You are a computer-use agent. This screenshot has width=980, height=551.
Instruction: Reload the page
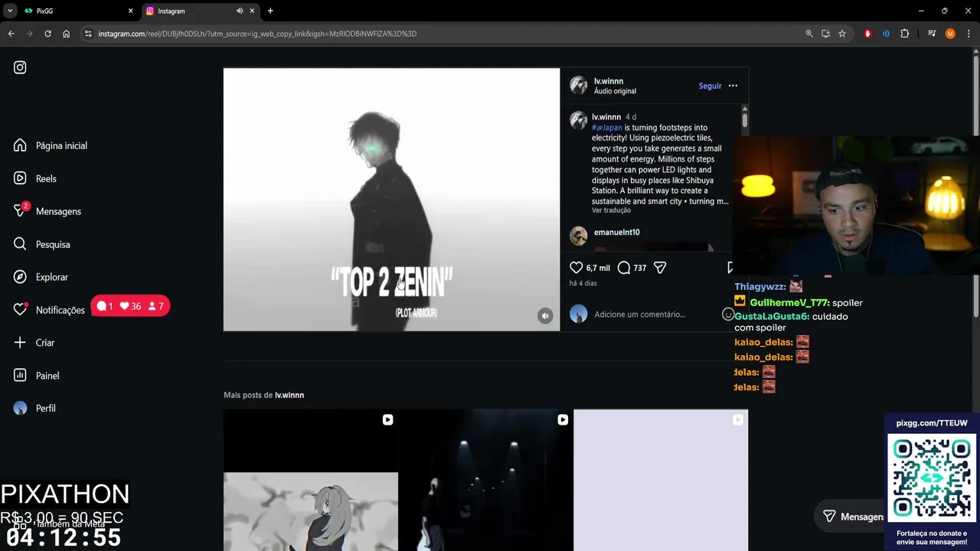[x=47, y=34]
